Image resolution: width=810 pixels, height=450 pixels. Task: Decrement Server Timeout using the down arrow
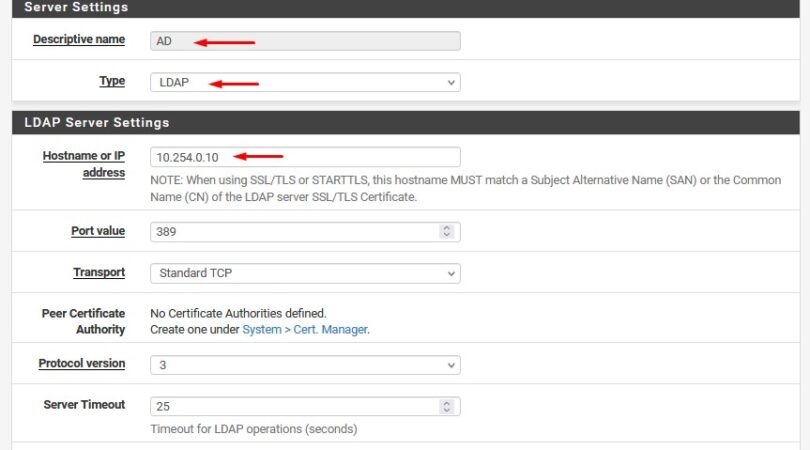tap(446, 411)
